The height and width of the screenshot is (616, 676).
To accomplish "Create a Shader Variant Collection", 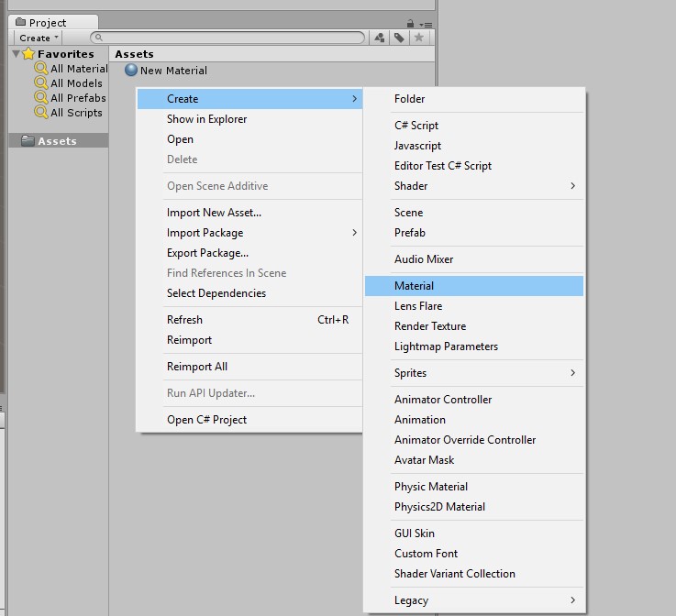I will point(474,574).
